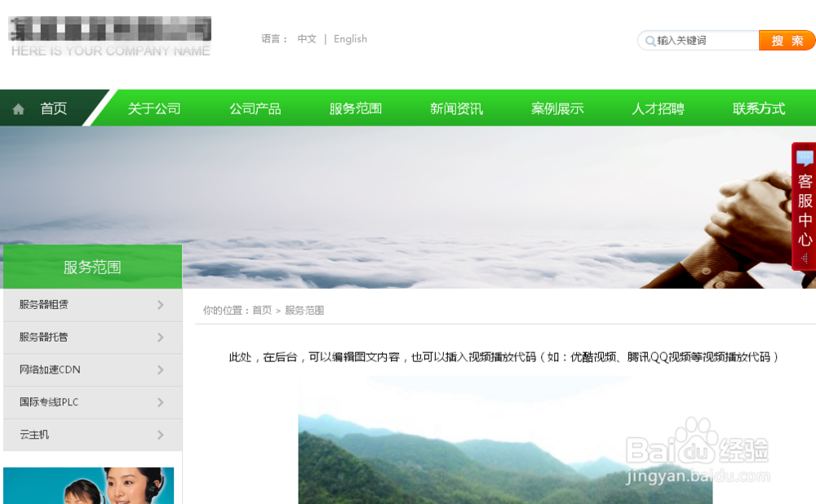Image resolution: width=816 pixels, height=504 pixels.
Task: Open the 案例展示 navigation menu
Action: coord(557,107)
